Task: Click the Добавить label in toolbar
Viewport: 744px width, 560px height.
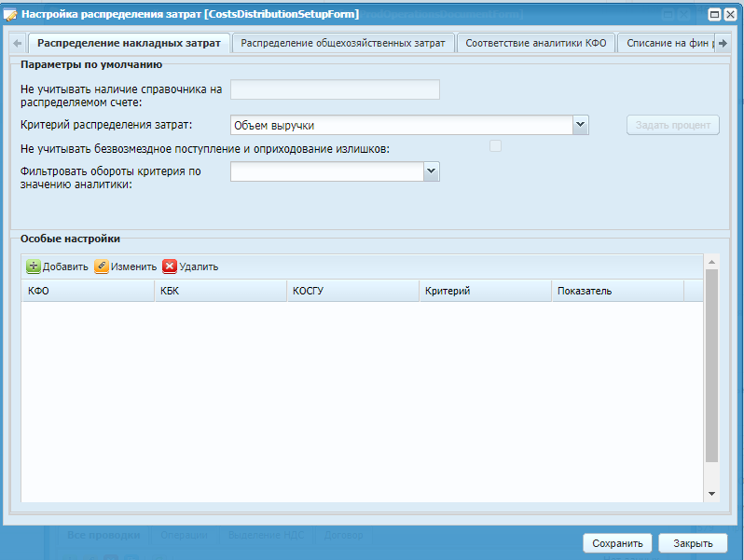Action: (65, 267)
